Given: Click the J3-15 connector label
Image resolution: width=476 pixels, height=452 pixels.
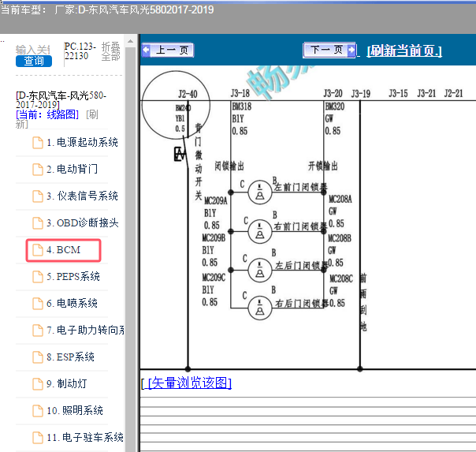Looking at the screenshot, I should click(398, 93).
